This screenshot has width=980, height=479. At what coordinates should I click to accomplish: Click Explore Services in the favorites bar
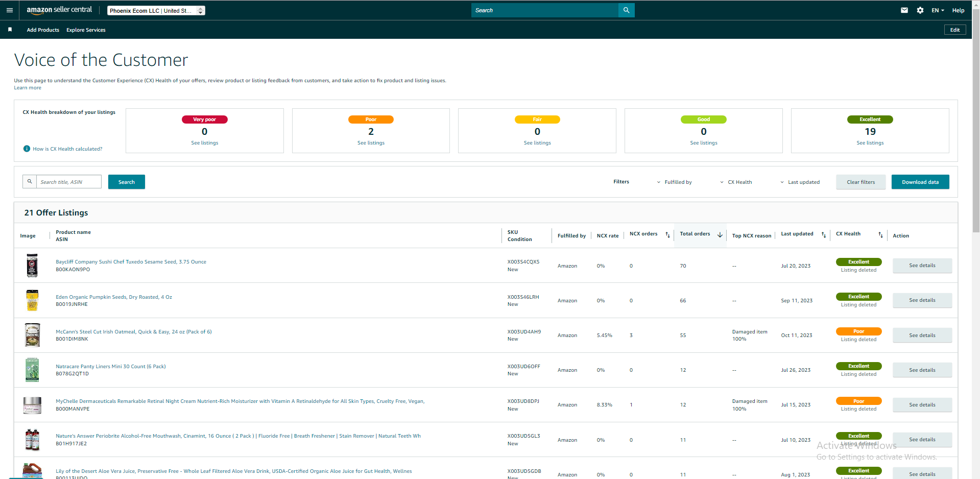tap(86, 30)
